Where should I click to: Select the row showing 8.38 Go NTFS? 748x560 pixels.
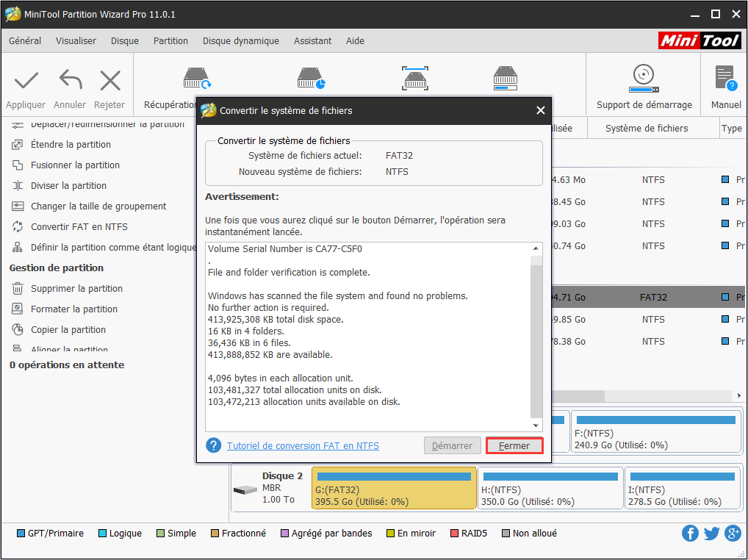pyautogui.click(x=648, y=341)
